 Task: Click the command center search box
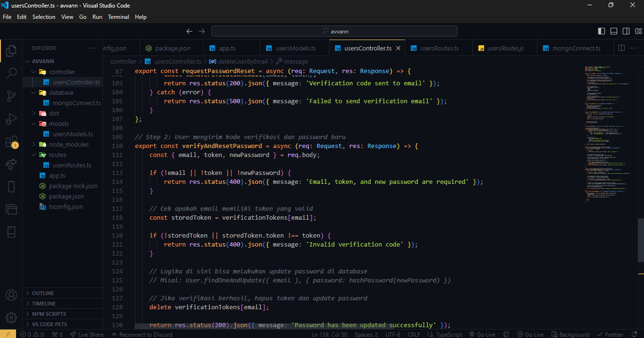coord(334,31)
